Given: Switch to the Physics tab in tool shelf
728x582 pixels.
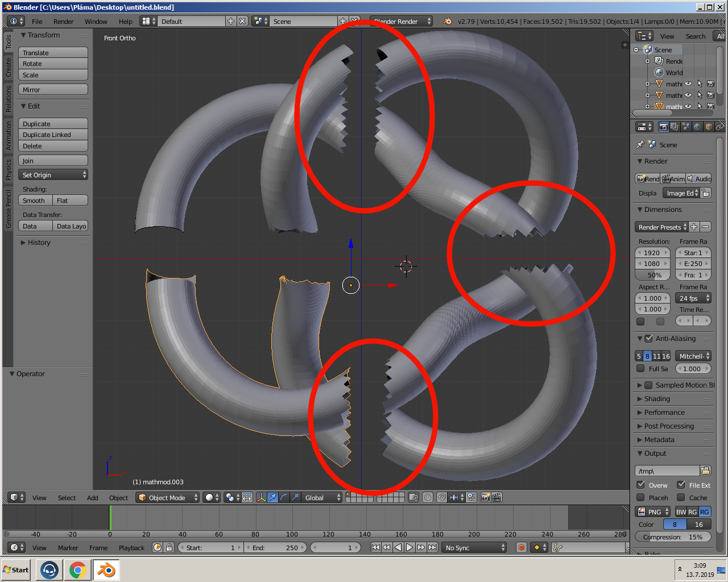Looking at the screenshot, I should click(x=9, y=170).
